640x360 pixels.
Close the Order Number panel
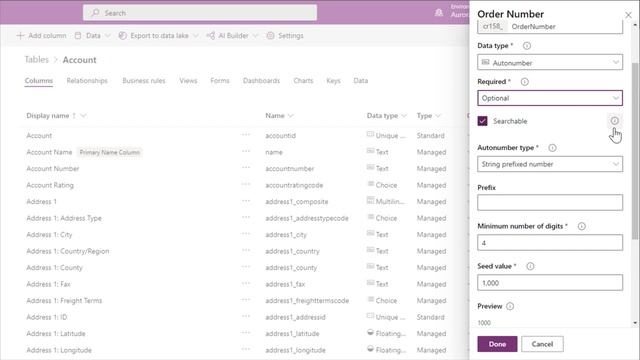(x=628, y=15)
